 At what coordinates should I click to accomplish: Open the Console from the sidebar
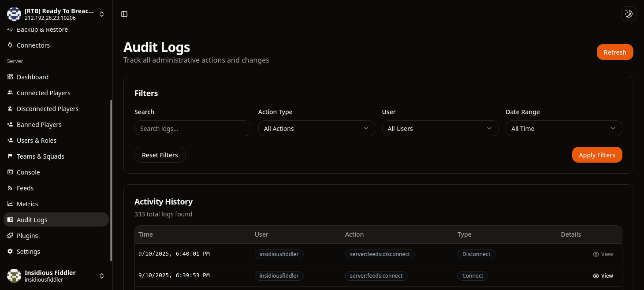(x=10, y=172)
